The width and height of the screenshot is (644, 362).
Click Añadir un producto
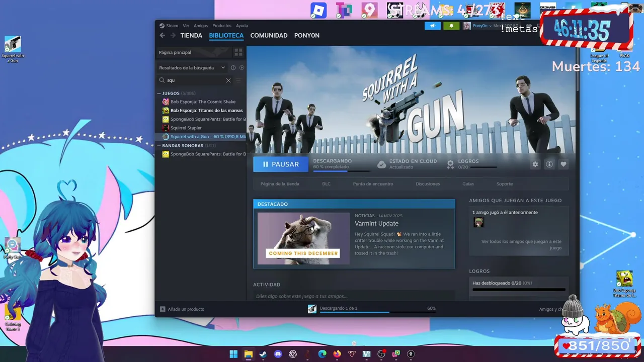click(186, 309)
